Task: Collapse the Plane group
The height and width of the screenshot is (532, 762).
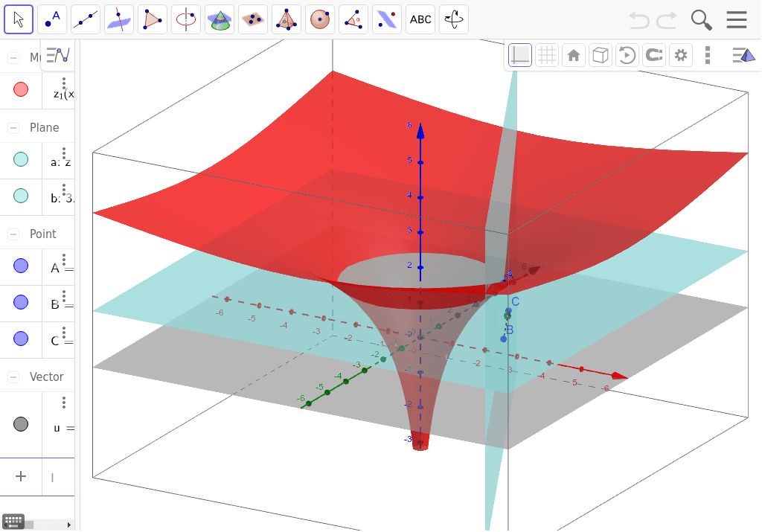Action: pos(13,128)
